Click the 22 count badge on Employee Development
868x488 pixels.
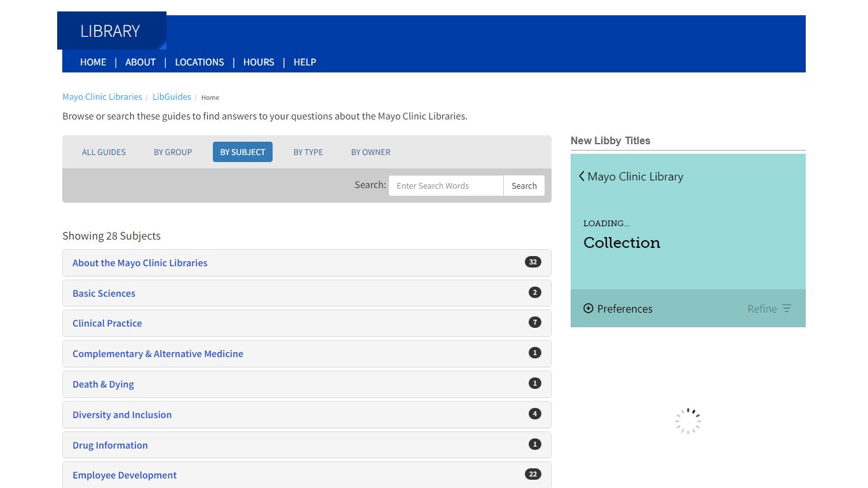pos(533,474)
